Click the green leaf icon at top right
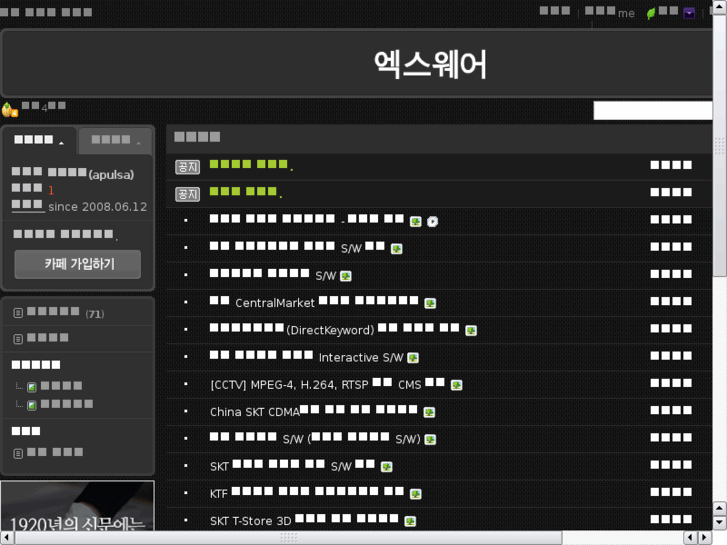727x545 pixels. coord(651,13)
